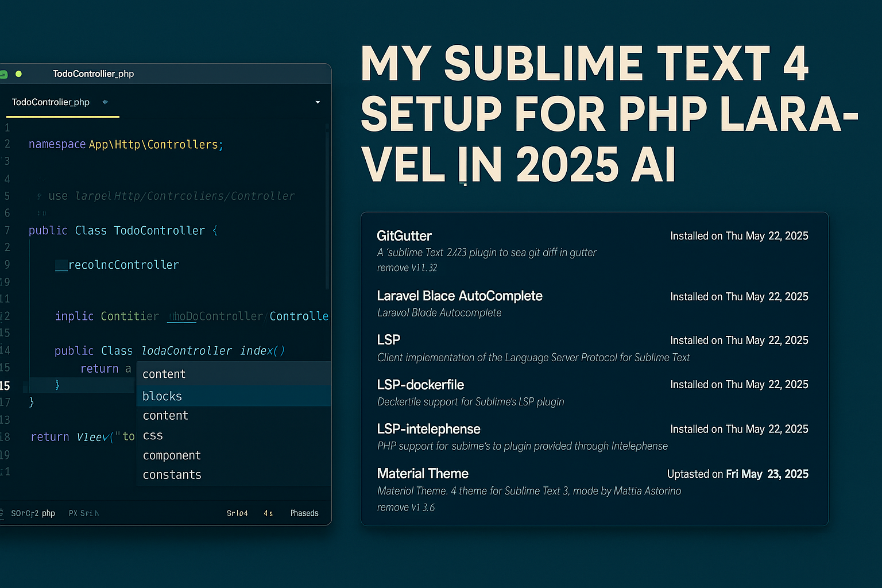The image size is (882, 588).
Task: Click the 4s tab-size indicator in the status bar
Action: click(x=268, y=513)
